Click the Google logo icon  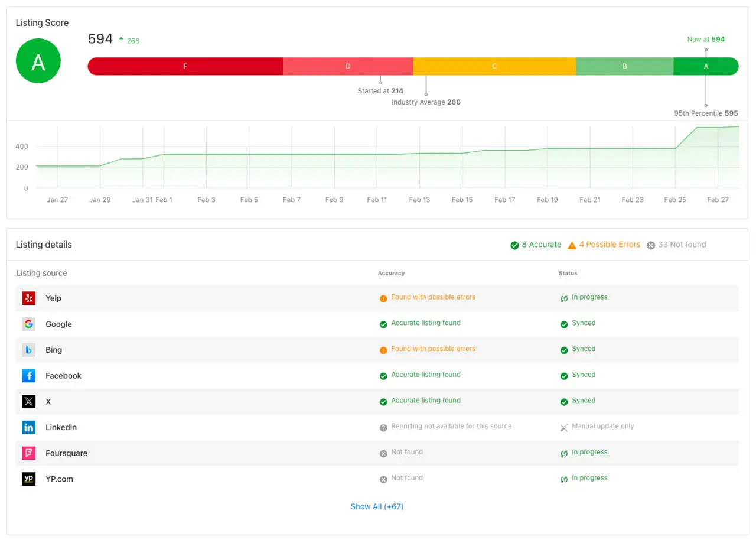[29, 324]
